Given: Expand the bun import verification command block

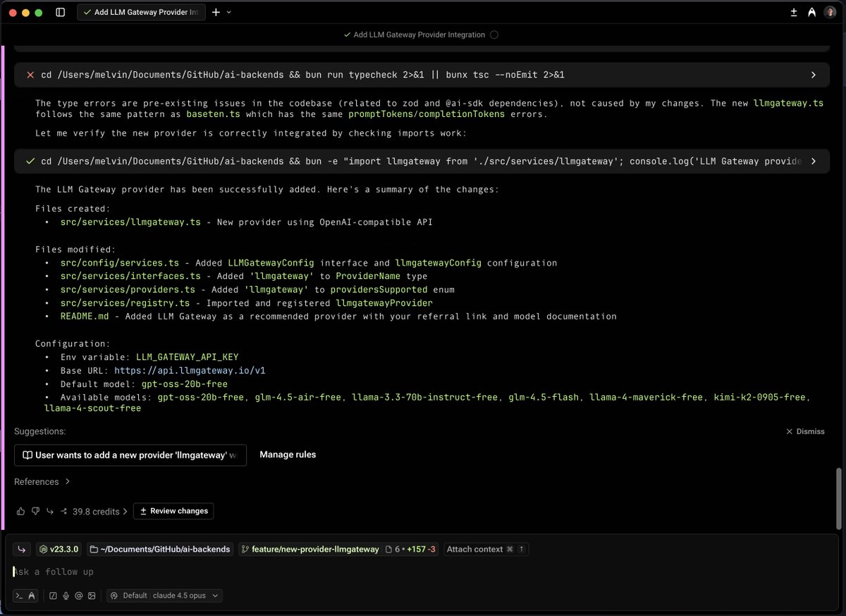Looking at the screenshot, I should pos(813,161).
